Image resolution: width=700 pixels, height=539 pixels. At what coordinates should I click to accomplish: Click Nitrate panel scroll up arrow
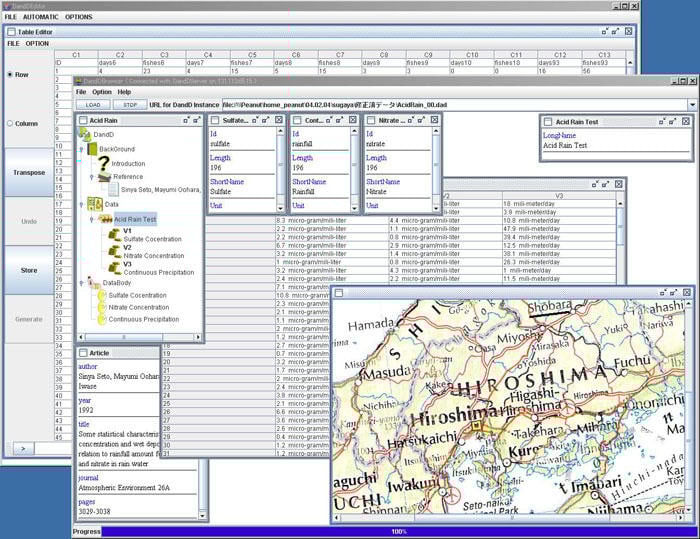[436, 131]
